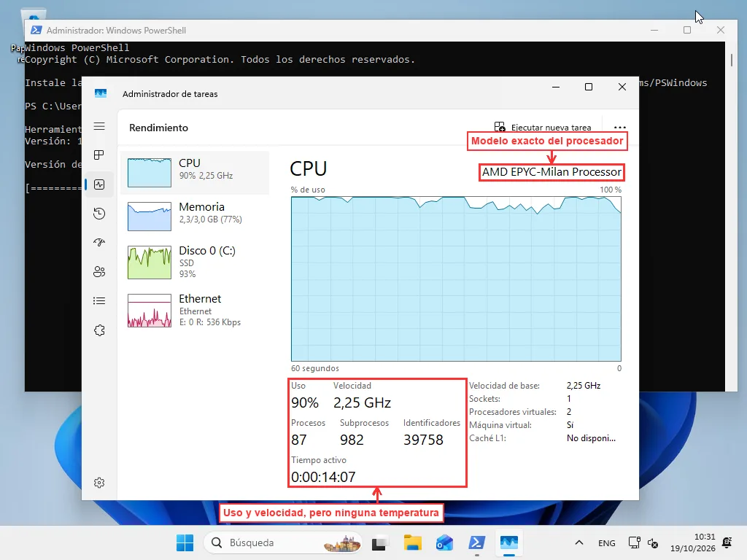Select the Performance page icon in sidebar
The width and height of the screenshot is (747, 560).
(x=99, y=184)
